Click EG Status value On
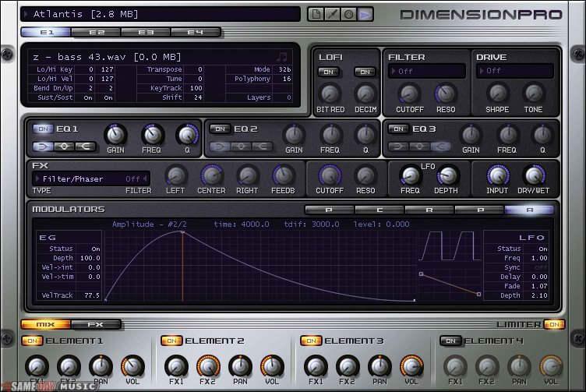Screen dimensions: 586x392 click(x=96, y=249)
